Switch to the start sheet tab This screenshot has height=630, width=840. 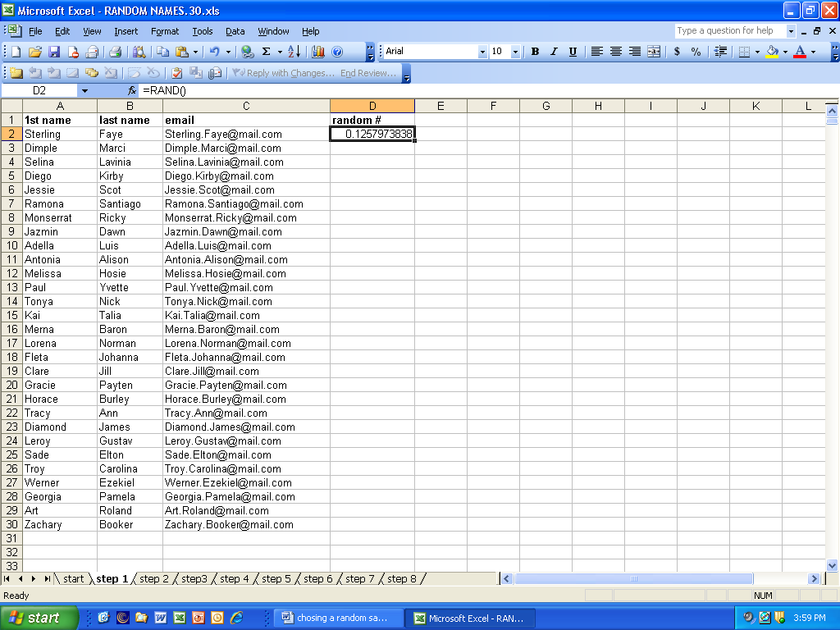(x=73, y=578)
